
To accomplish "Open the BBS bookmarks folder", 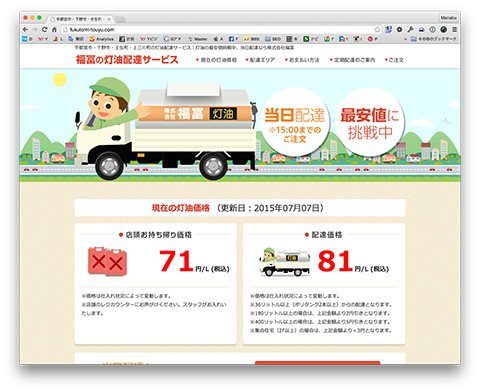I will click(251, 39).
